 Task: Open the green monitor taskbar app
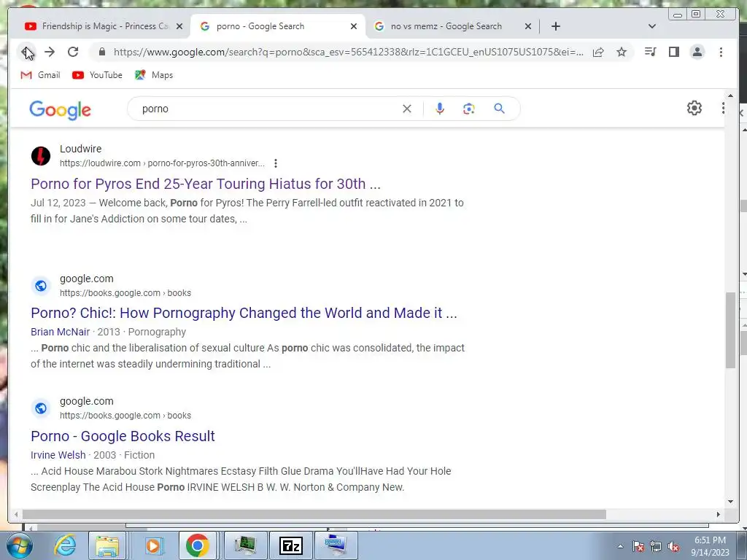coord(245,545)
